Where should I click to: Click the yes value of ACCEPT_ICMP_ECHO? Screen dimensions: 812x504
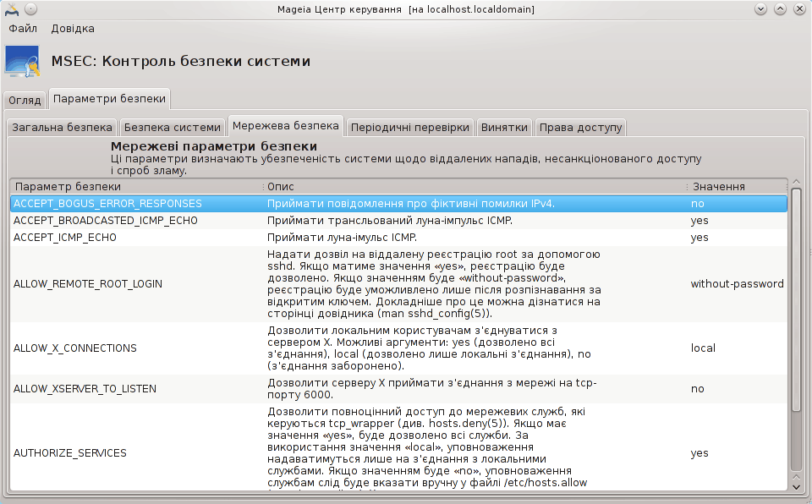tap(700, 238)
